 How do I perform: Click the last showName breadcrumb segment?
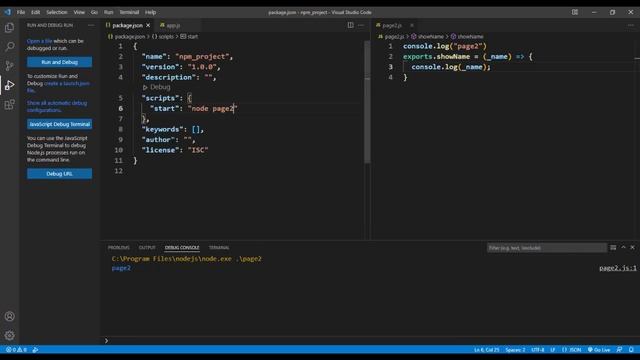467,37
